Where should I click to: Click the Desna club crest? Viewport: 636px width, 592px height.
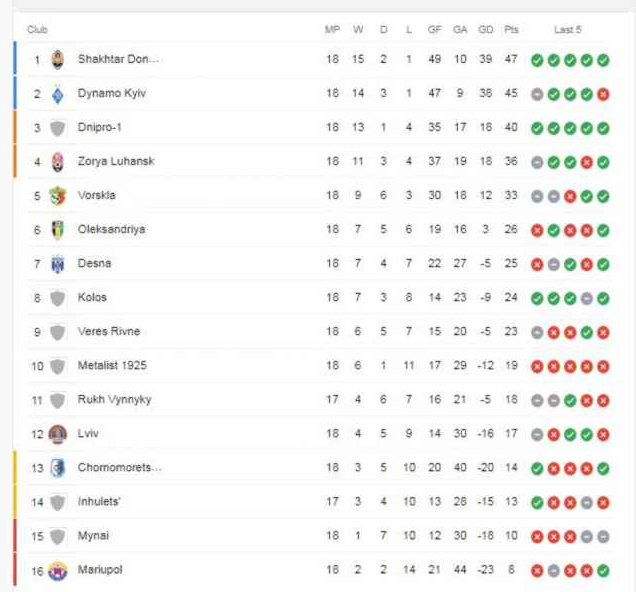tap(58, 264)
